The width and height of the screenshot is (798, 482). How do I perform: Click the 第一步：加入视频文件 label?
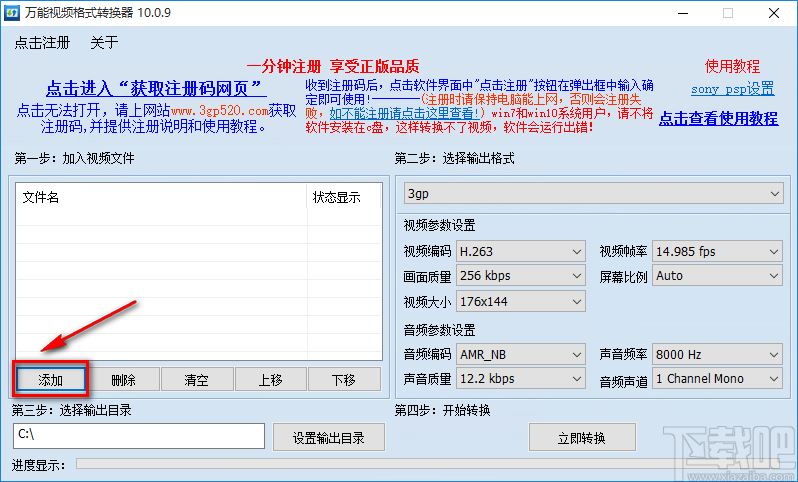click(75, 159)
